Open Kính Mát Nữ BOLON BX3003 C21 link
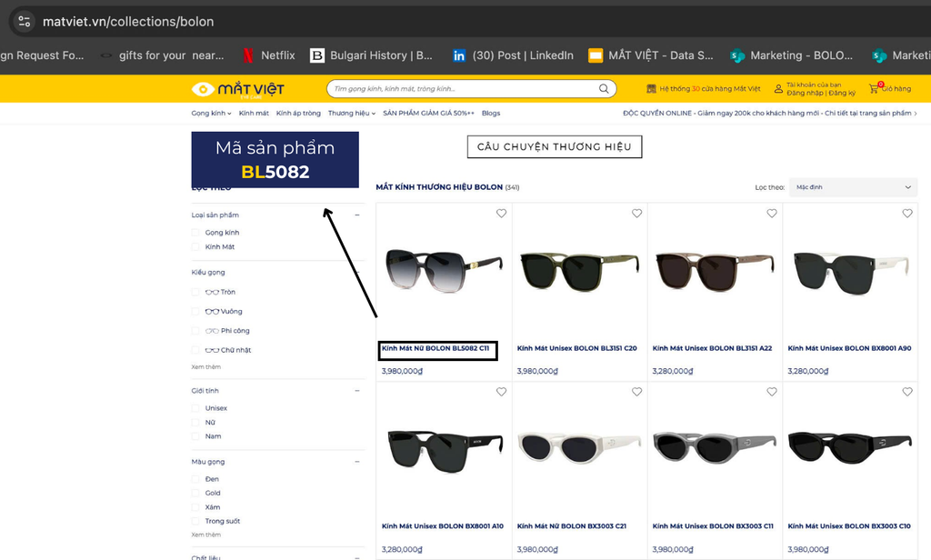Viewport: 931px width, 560px height. point(571,526)
